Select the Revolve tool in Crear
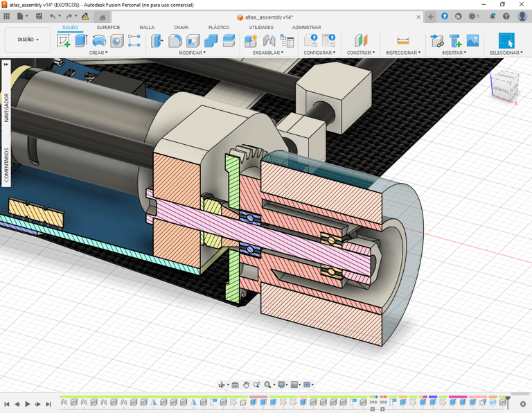 pyautogui.click(x=99, y=41)
